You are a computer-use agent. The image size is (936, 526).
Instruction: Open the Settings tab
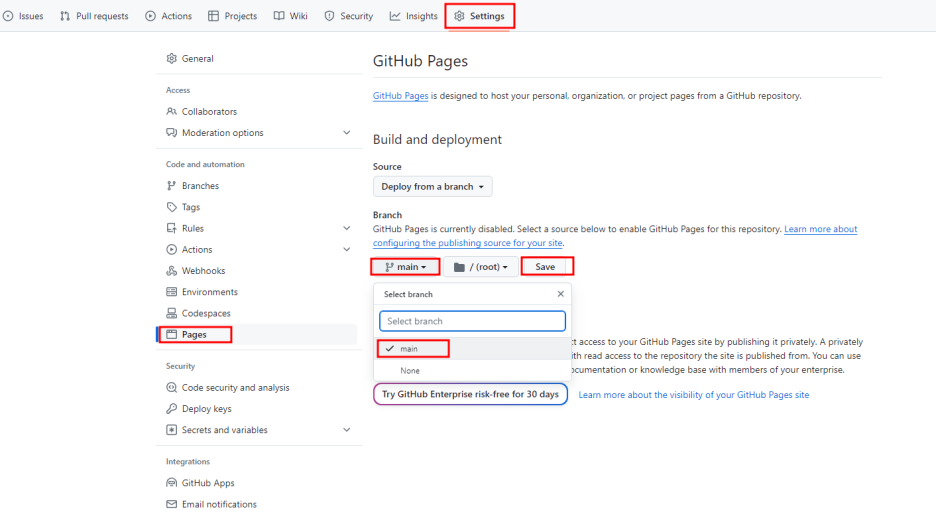479,16
